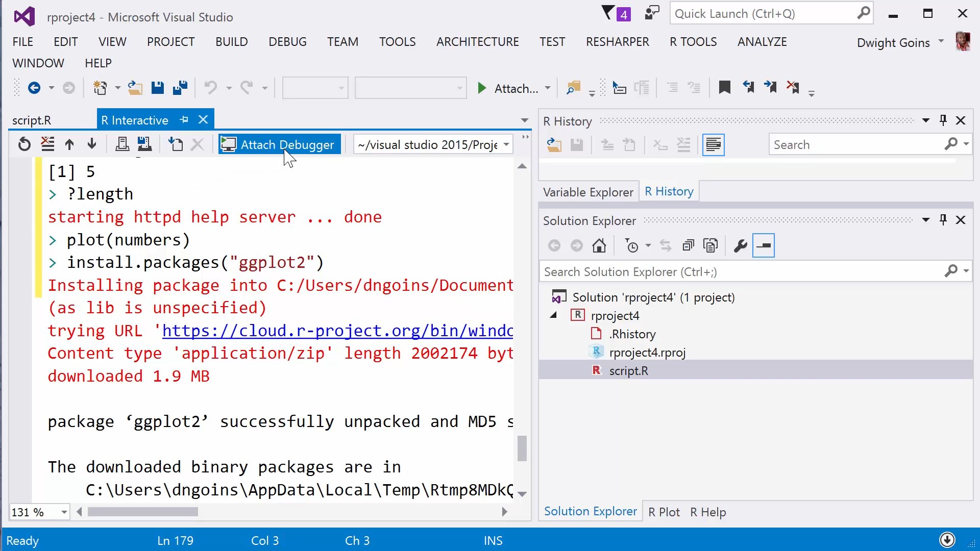Screen dimensions: 980x551
Task: Switch to the R Plot tab
Action: 664,512
